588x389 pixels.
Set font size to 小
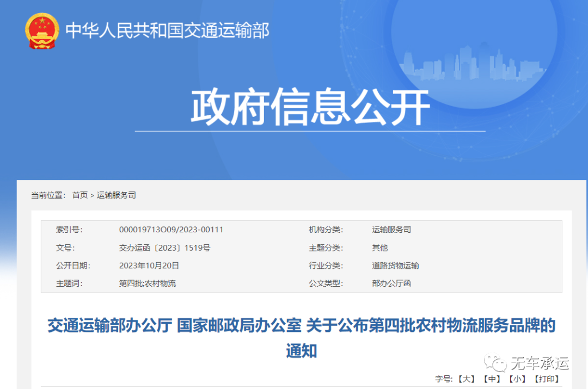tap(517, 379)
